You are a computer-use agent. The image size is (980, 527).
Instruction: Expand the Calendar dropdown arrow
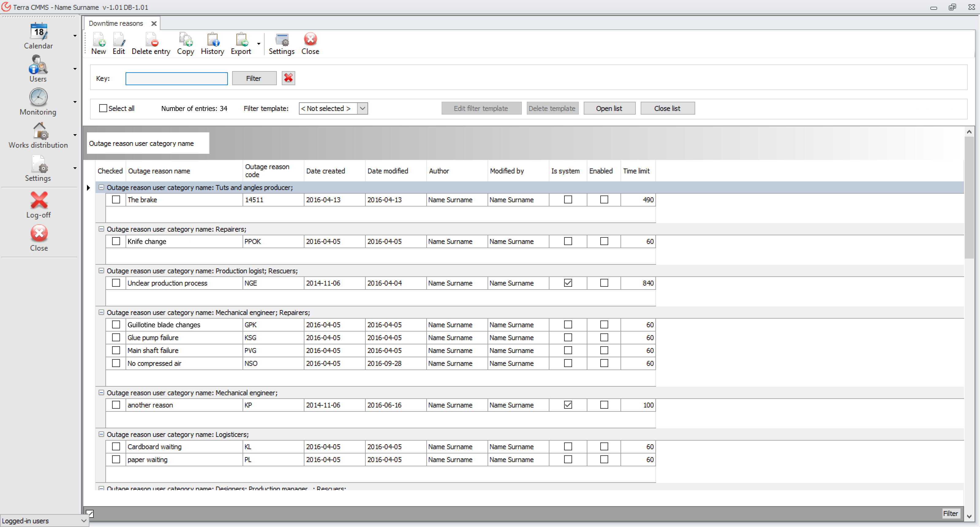[75, 36]
